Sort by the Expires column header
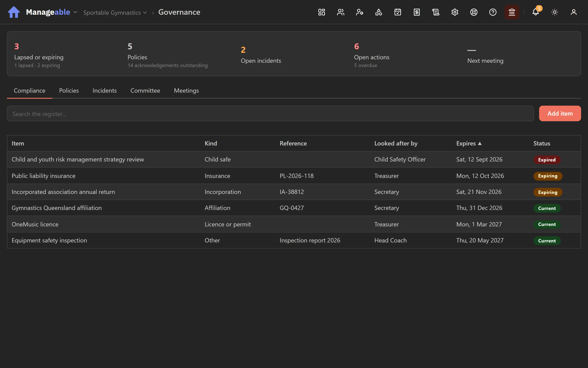The image size is (588, 368). (469, 143)
